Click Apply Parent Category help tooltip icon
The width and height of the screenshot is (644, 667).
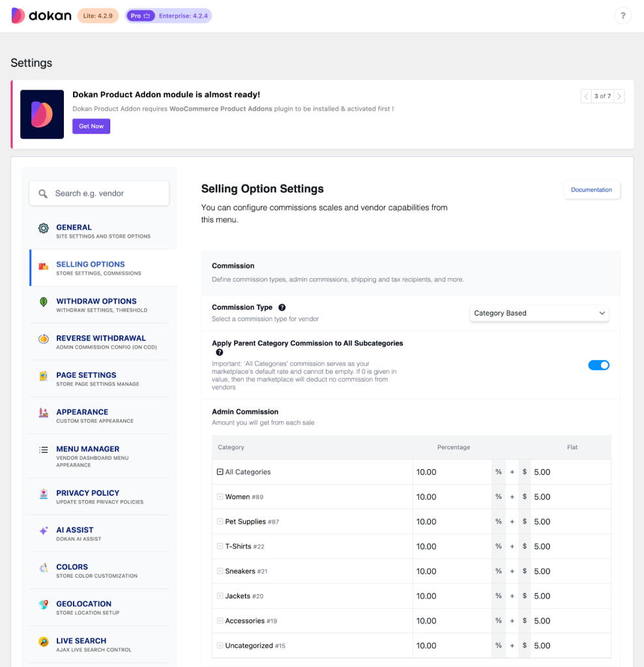click(219, 352)
